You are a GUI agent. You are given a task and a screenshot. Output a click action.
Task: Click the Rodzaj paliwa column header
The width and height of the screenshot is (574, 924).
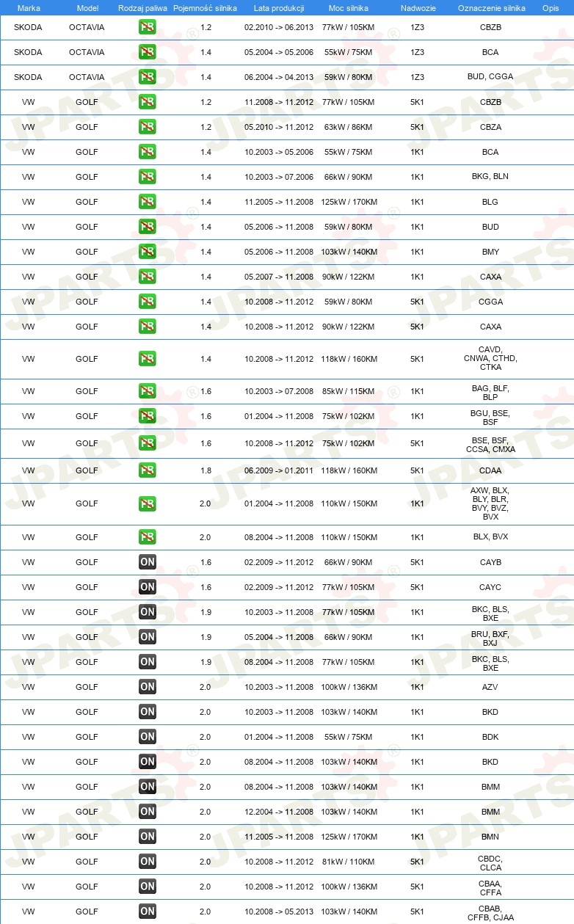point(142,7)
